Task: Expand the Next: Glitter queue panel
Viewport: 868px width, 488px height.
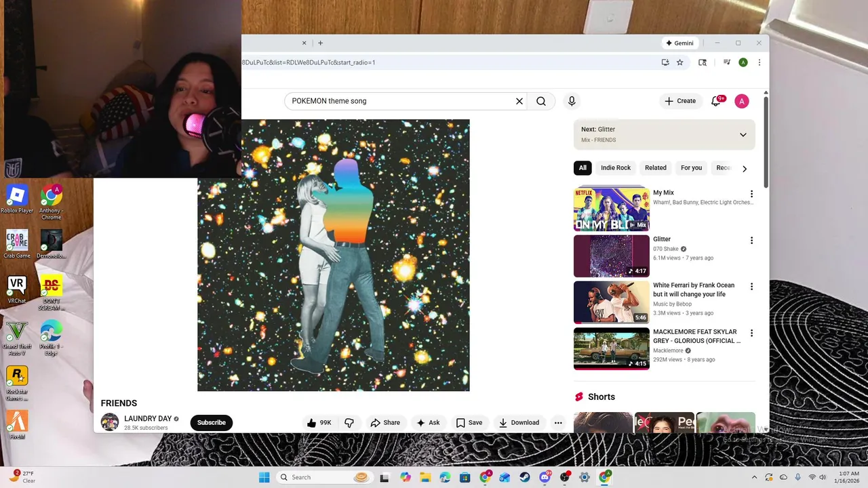Action: (x=743, y=135)
